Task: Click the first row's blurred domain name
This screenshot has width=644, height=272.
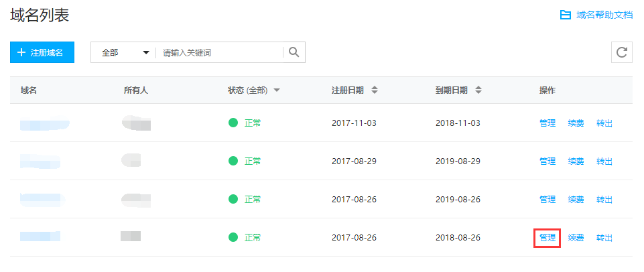Action: pyautogui.click(x=44, y=124)
